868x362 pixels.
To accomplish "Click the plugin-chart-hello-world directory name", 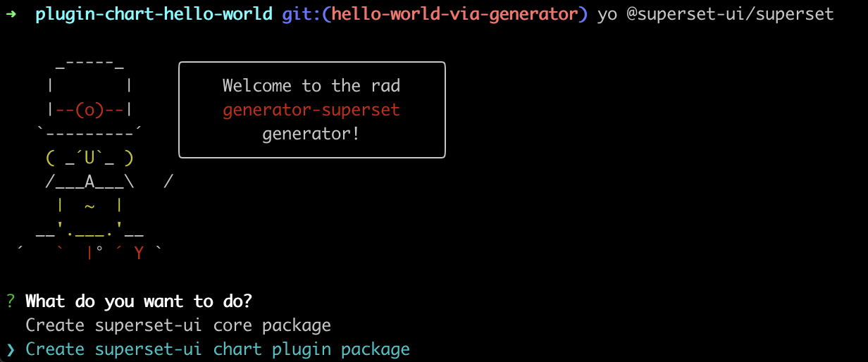I will 153,14.
